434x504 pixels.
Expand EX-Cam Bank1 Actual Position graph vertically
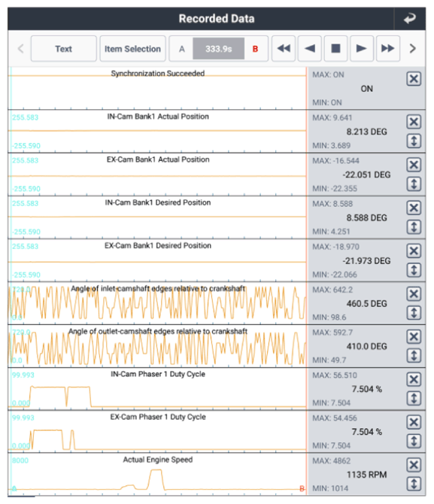click(414, 184)
